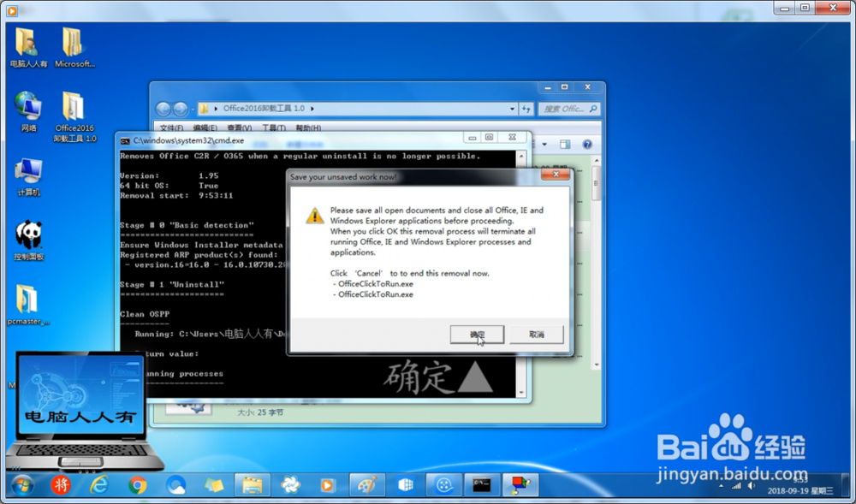The width and height of the screenshot is (856, 504).
Task: Open network signal tray icon
Action: point(736,486)
